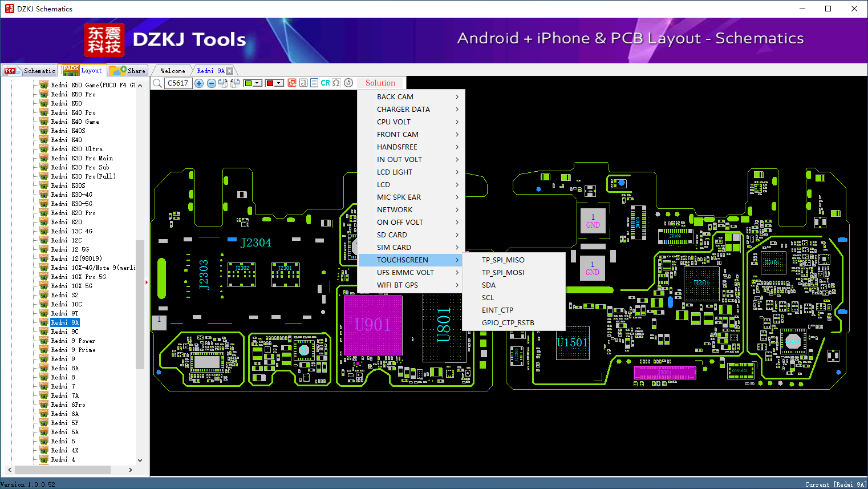Open the red color dropdown arrow
The image size is (868, 489).
279,83
